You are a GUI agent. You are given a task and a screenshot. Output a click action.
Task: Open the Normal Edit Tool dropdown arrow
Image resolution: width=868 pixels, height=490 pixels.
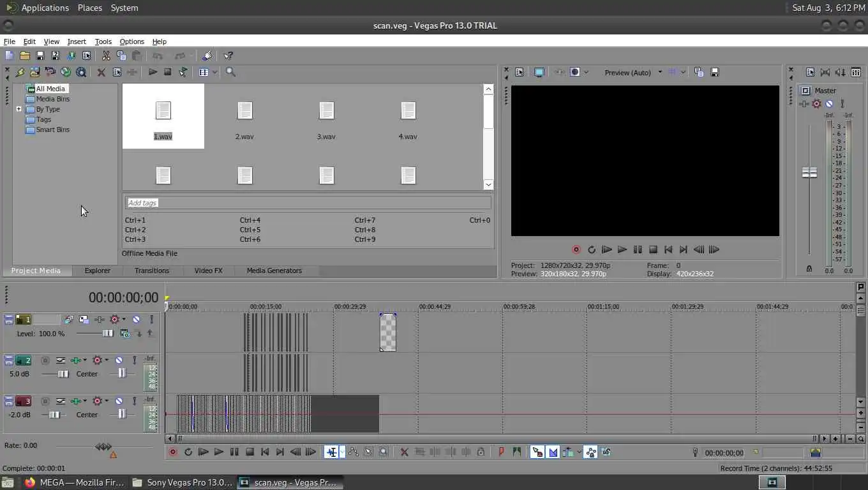click(342, 452)
